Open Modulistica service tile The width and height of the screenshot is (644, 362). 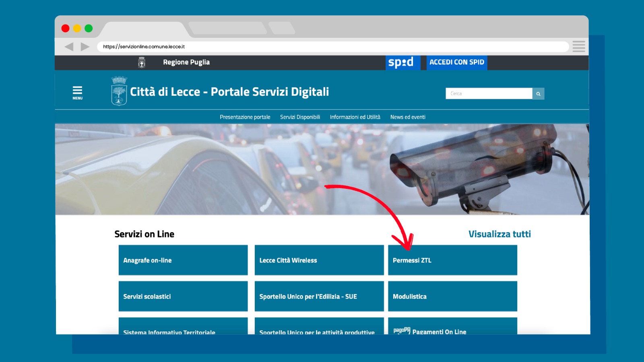coord(452,296)
